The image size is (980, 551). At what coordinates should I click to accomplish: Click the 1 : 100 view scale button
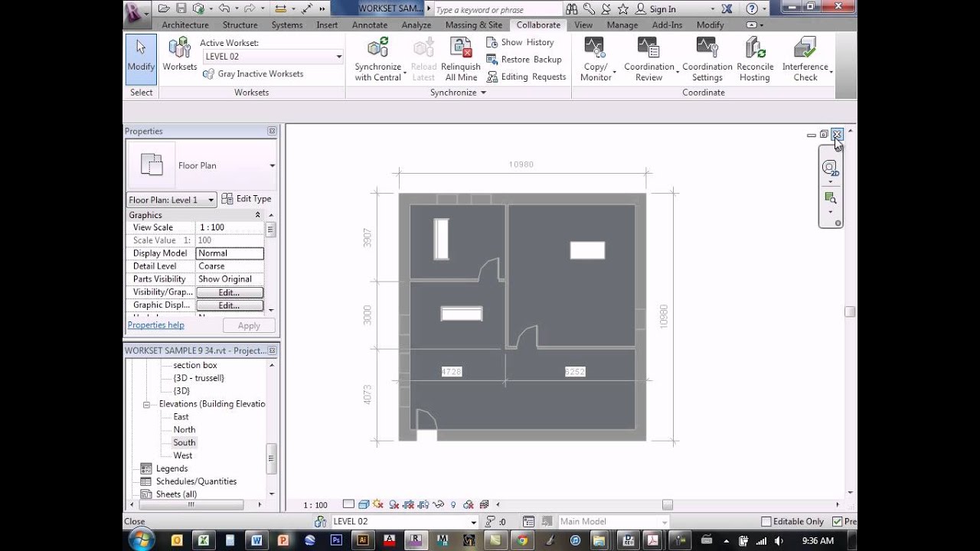point(315,505)
